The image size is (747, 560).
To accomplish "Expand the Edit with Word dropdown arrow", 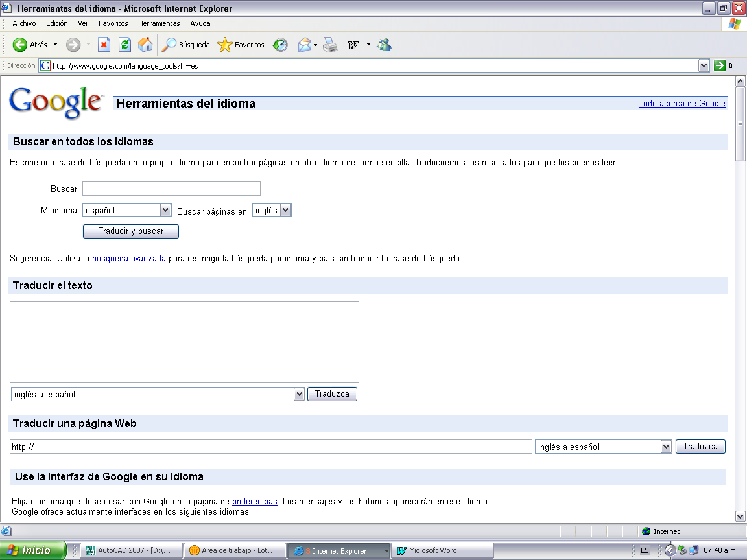I will click(x=368, y=45).
